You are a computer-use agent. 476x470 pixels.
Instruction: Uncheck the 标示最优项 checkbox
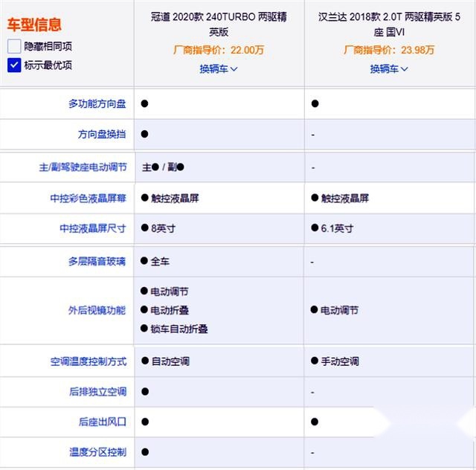coord(14,65)
